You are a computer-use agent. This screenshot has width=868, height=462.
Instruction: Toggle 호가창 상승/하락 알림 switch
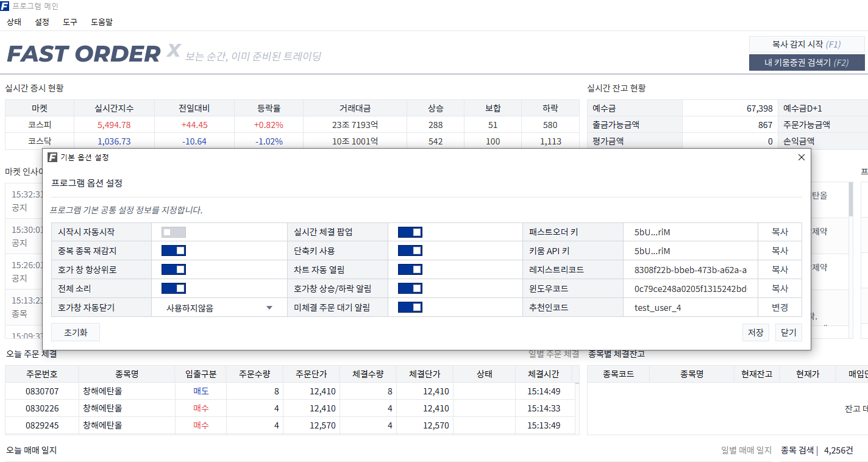pos(410,288)
